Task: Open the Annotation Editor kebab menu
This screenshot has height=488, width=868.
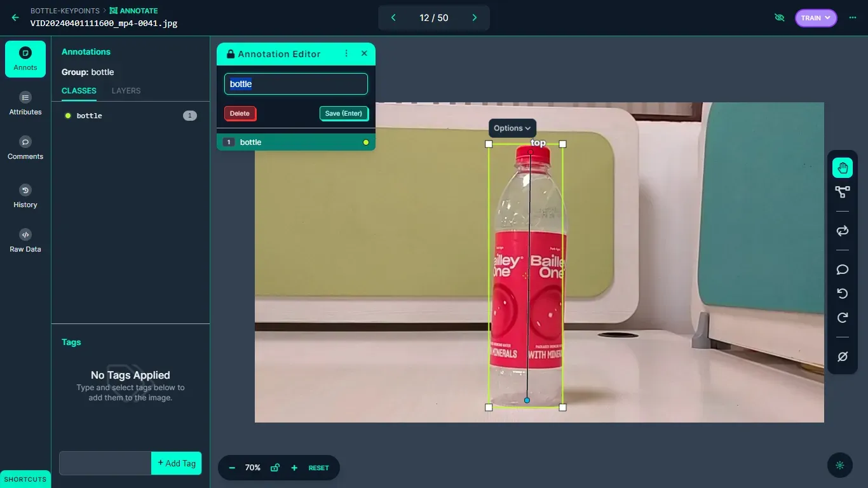Action: point(346,53)
